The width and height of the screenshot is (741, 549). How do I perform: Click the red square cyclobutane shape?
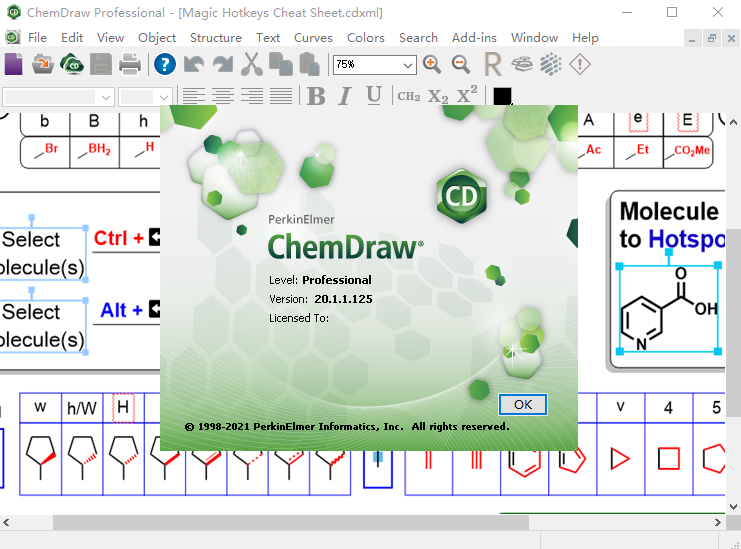coord(668,459)
